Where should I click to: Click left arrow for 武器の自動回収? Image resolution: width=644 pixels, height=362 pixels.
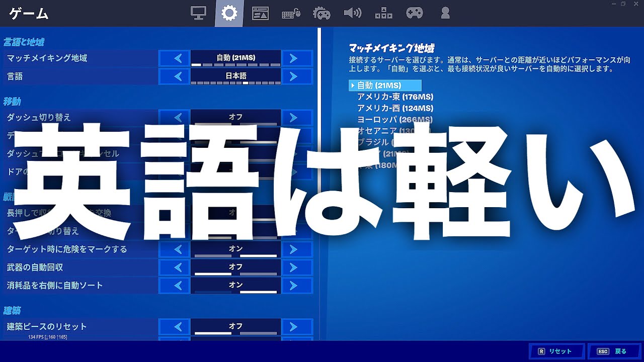[175, 267]
